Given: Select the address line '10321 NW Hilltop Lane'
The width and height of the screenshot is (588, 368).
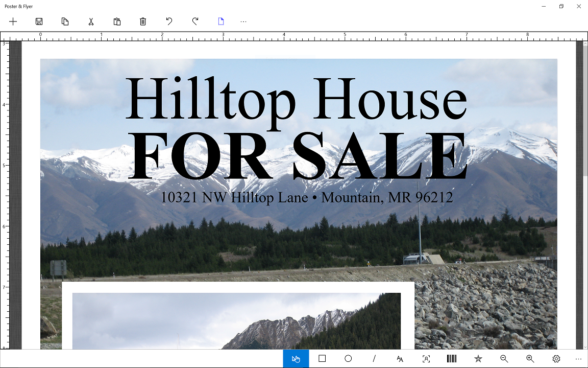Looking at the screenshot, I should (234, 197).
